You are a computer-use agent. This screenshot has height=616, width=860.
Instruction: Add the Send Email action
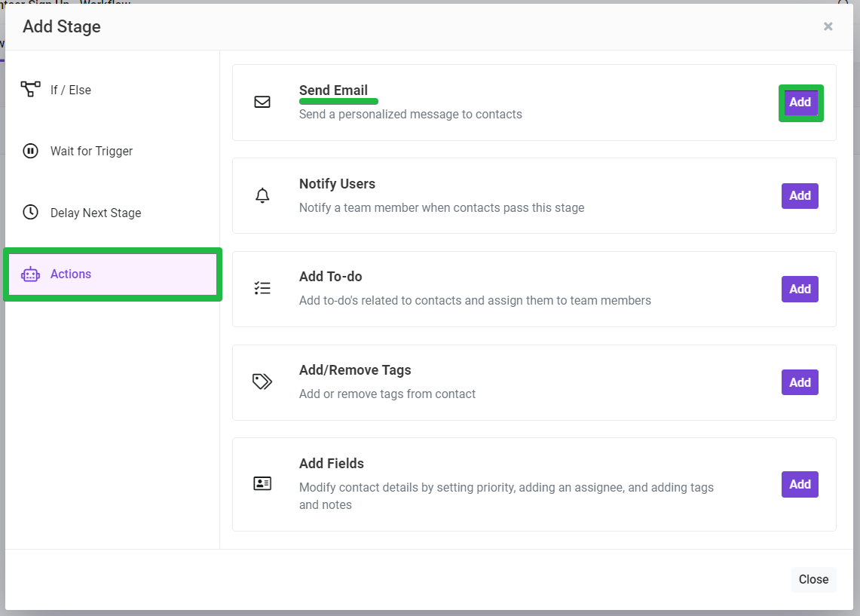point(800,103)
